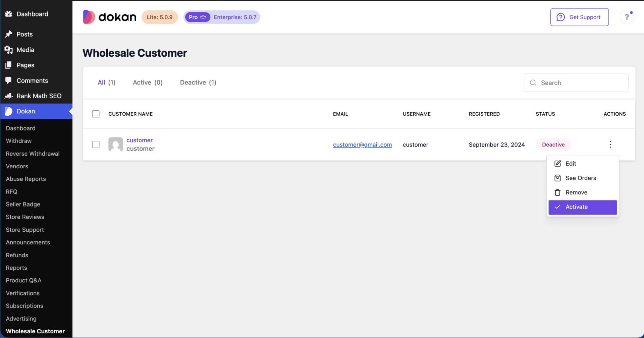644x338 pixels.
Task: Click the Activate checkmark icon
Action: (x=557, y=207)
